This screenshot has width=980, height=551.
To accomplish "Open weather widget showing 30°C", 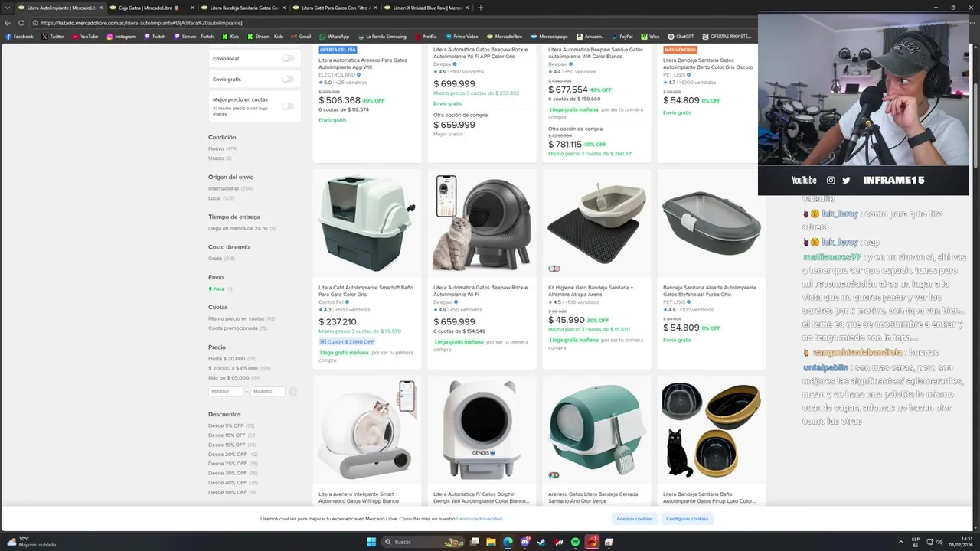I will [31, 542].
